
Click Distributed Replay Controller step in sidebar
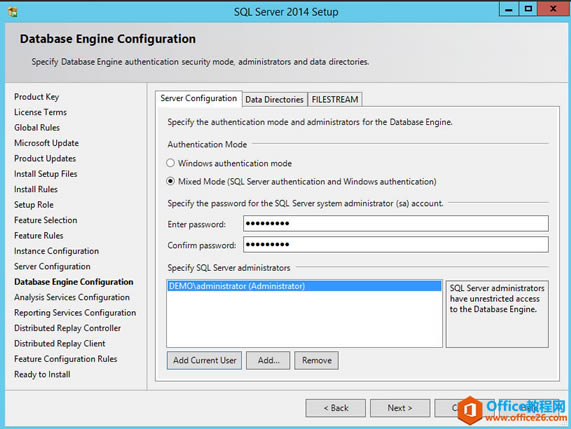(67, 328)
